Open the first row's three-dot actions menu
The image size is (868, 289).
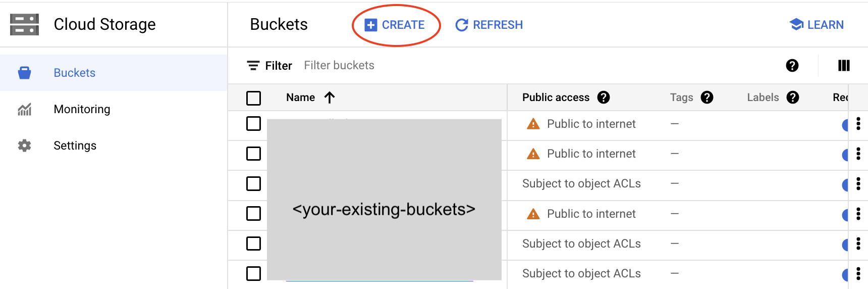858,124
